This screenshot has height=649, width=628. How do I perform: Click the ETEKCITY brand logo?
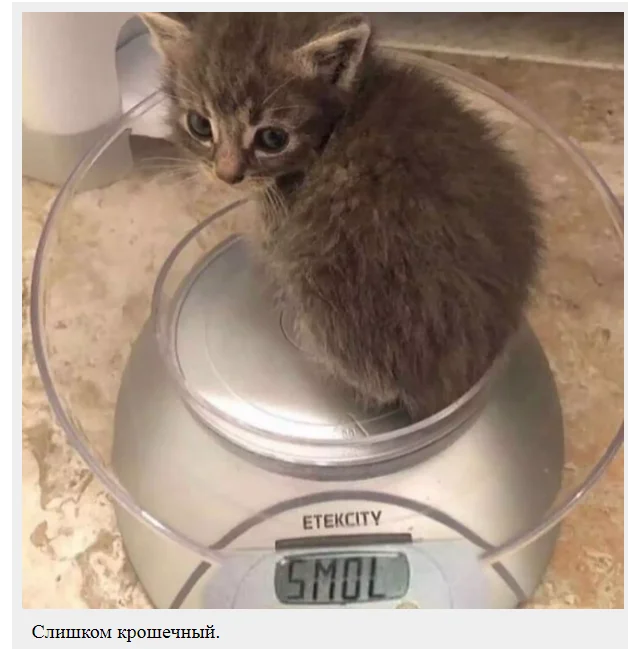click(342, 520)
